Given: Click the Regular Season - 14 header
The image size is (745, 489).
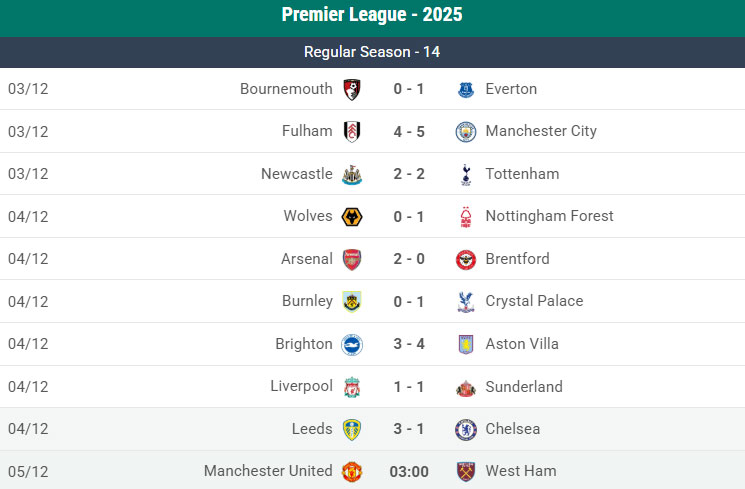Looking at the screenshot, I should [x=372, y=52].
